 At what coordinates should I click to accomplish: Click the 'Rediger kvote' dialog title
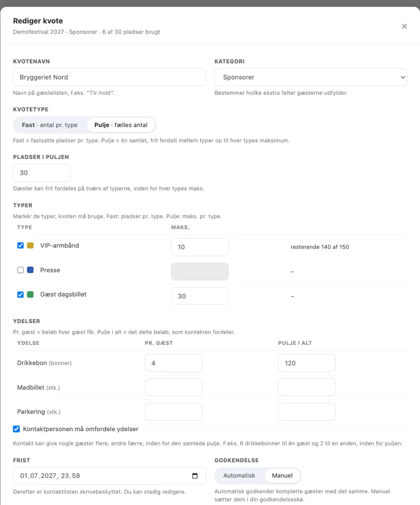coord(38,21)
